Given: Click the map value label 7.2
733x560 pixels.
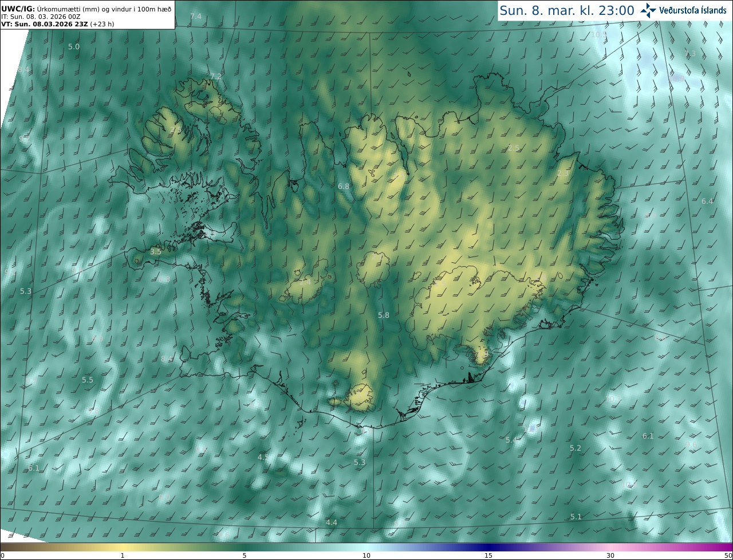Looking at the screenshot, I should pos(216,76).
